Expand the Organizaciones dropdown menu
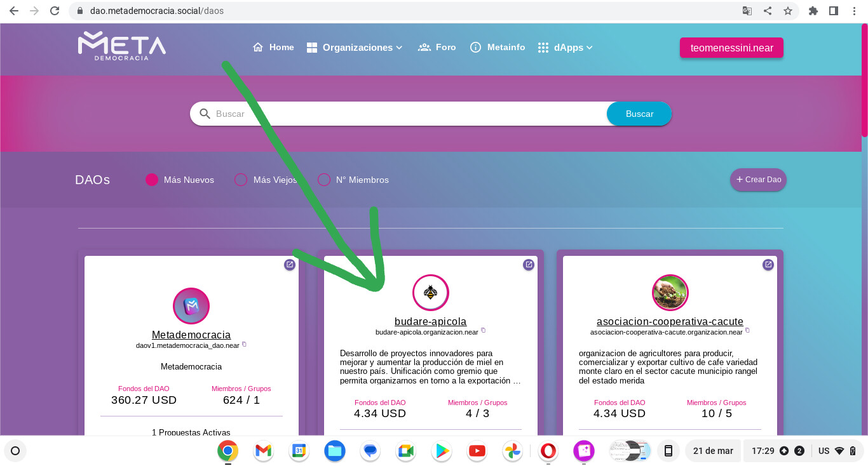 coord(355,48)
